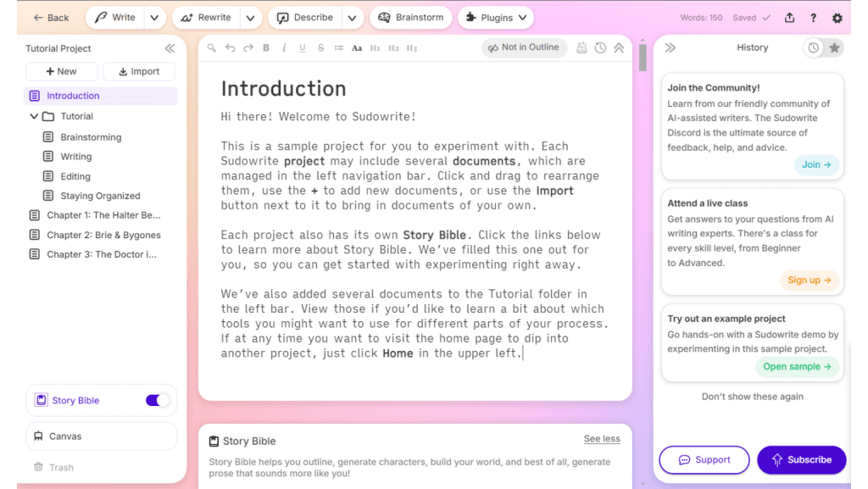The height and width of the screenshot is (489, 868).
Task: Click Don't show these again
Action: pyautogui.click(x=753, y=397)
